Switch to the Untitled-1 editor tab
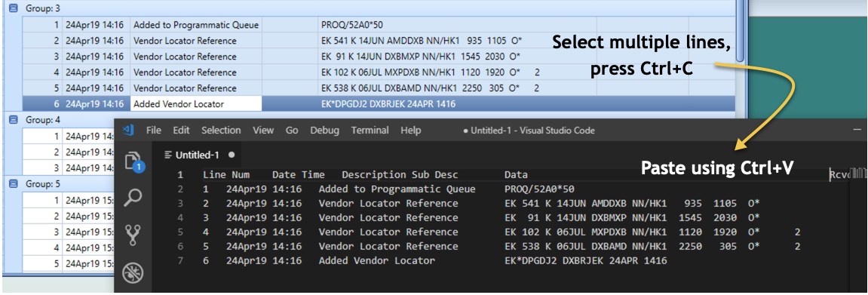868x295 pixels. tap(198, 155)
